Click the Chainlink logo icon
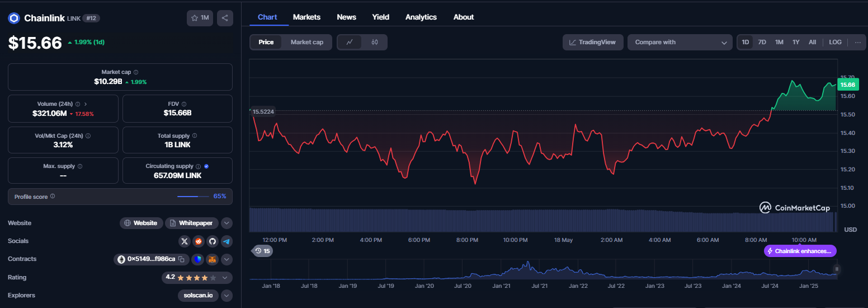 click(13, 18)
